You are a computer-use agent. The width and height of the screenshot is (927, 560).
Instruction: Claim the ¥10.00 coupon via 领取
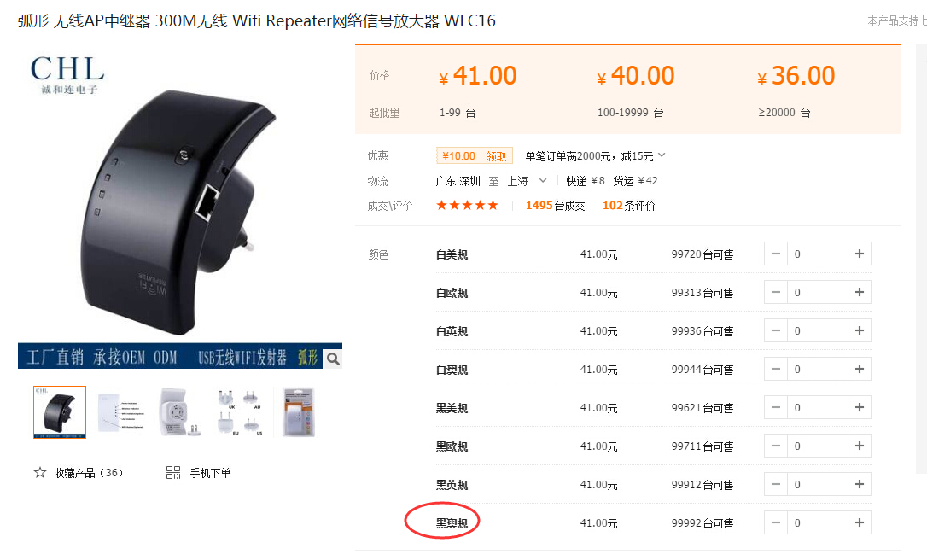tap(496, 156)
